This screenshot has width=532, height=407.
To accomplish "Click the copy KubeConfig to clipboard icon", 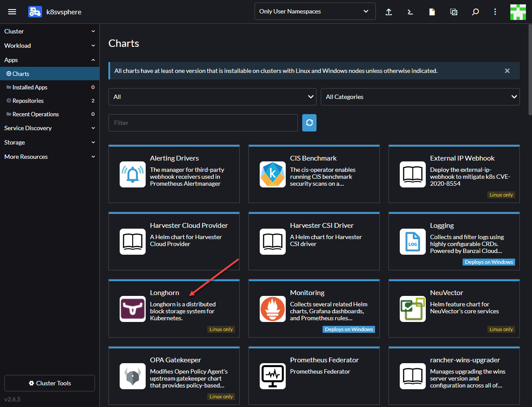I will click(x=454, y=12).
